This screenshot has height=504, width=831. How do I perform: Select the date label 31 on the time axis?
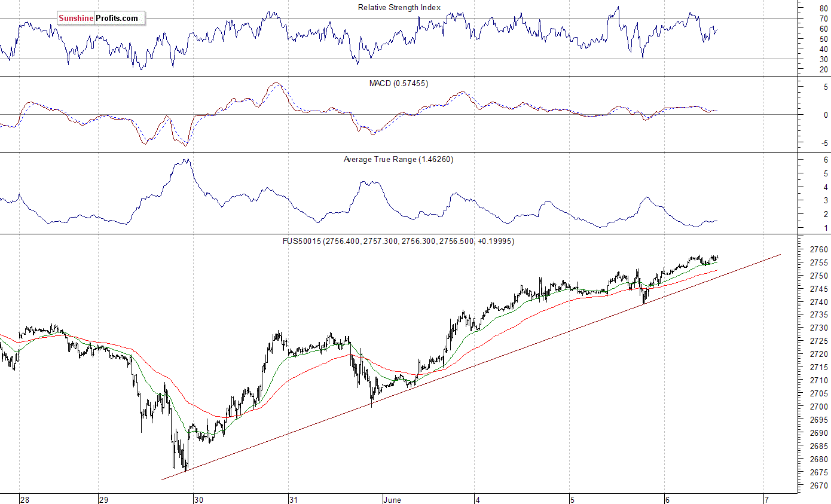(x=293, y=500)
